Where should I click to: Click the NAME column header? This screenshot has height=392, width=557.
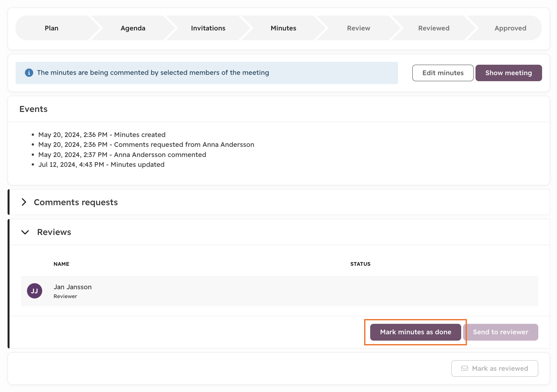[x=61, y=264]
